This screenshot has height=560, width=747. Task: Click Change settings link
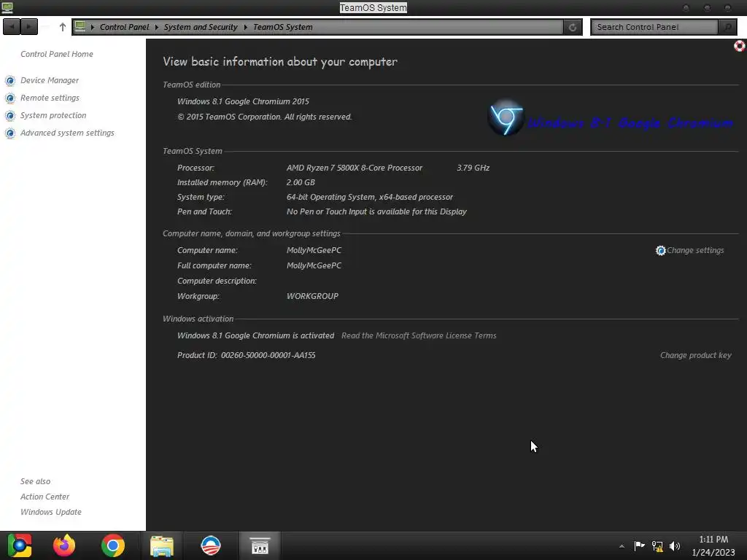pos(695,250)
